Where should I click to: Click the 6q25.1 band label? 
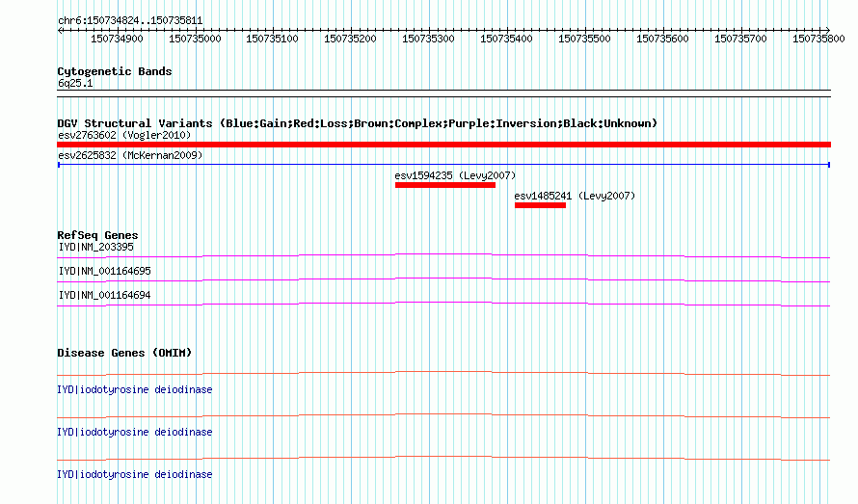coord(75,83)
